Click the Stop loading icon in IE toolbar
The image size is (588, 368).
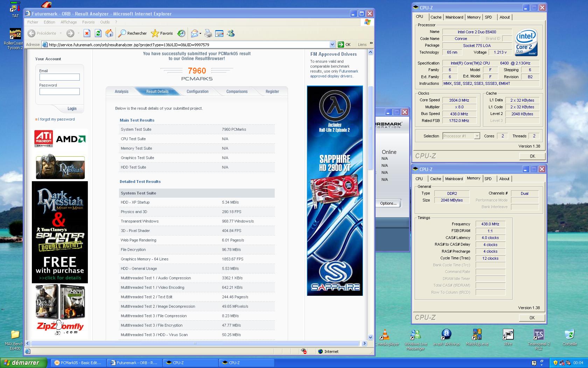[87, 33]
